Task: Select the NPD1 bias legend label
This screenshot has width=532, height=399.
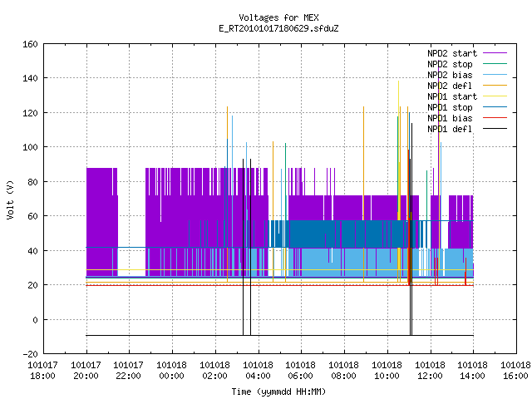Action: tap(450, 118)
